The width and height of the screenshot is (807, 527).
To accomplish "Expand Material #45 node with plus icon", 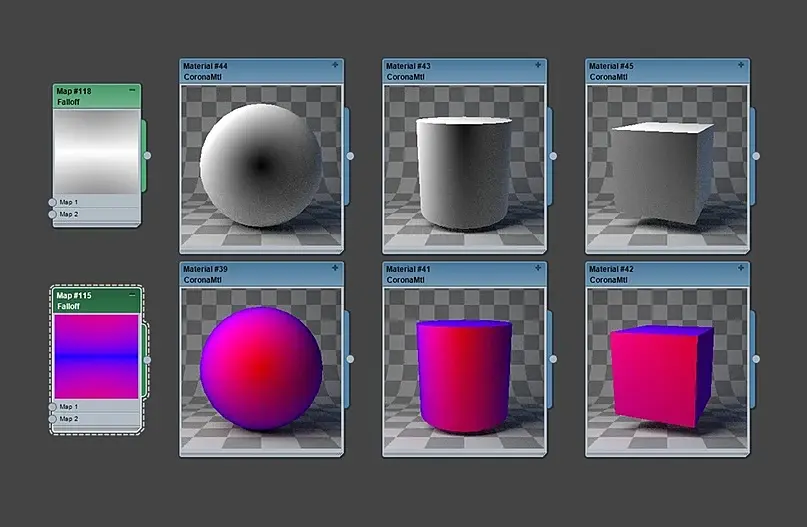I will point(741,65).
